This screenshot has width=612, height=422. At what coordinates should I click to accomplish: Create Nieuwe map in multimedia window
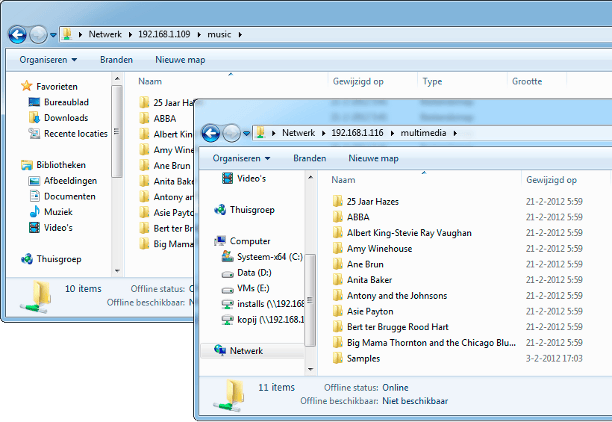pos(373,158)
